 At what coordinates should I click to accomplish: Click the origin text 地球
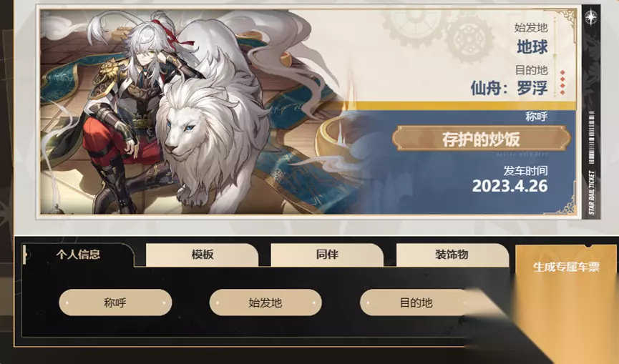coord(532,47)
